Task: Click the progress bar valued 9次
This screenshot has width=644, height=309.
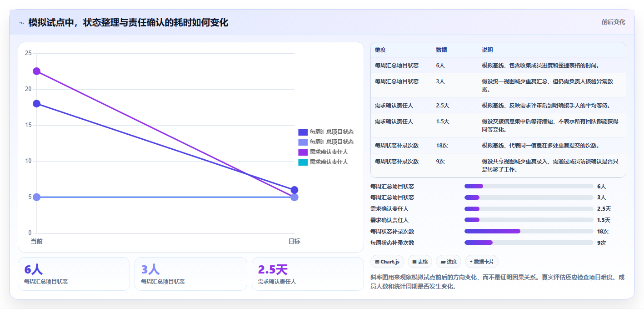Action: point(529,243)
